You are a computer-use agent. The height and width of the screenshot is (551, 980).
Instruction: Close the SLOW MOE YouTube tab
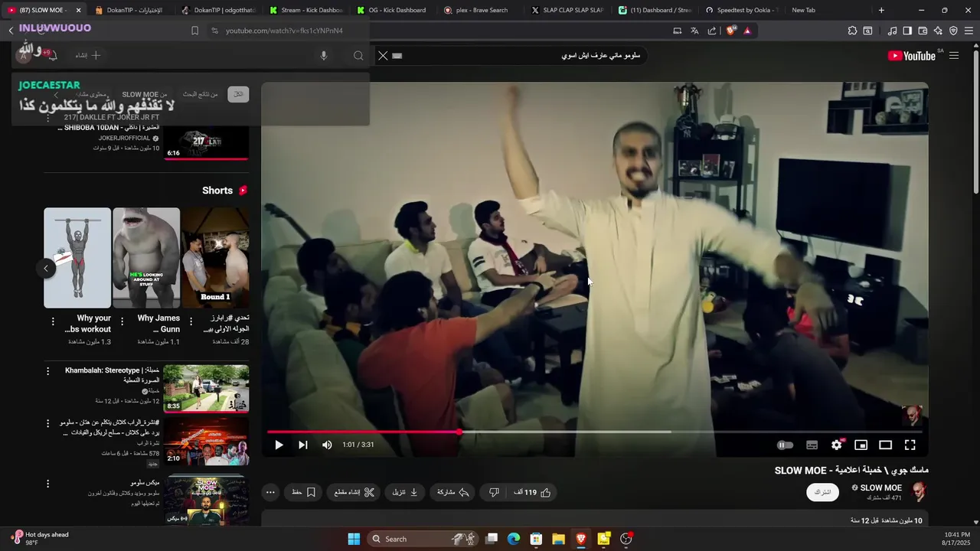(x=78, y=10)
